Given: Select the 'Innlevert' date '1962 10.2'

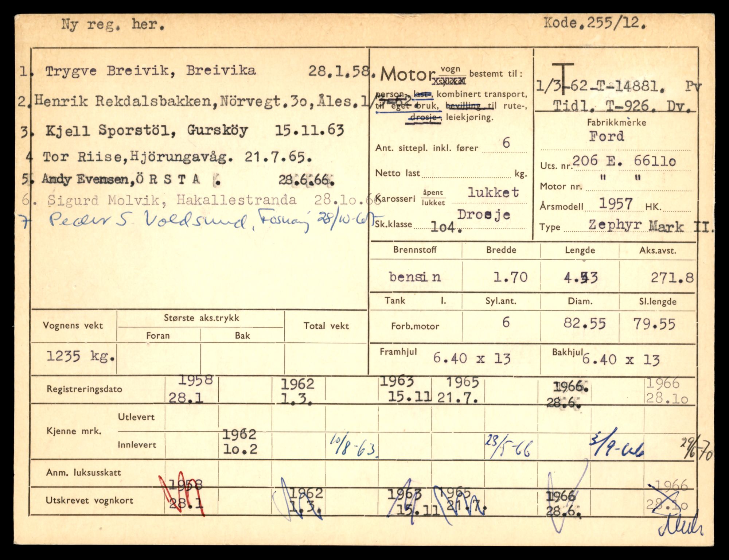Looking at the screenshot, I should point(240,442).
